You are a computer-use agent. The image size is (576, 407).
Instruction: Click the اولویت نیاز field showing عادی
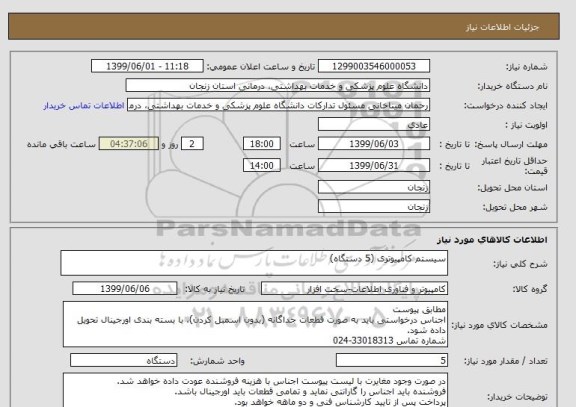click(374, 125)
